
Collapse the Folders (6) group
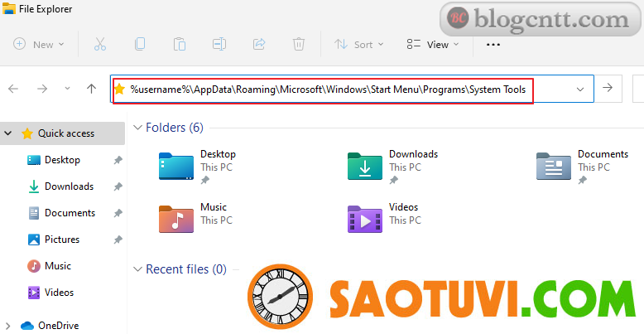[x=137, y=128]
